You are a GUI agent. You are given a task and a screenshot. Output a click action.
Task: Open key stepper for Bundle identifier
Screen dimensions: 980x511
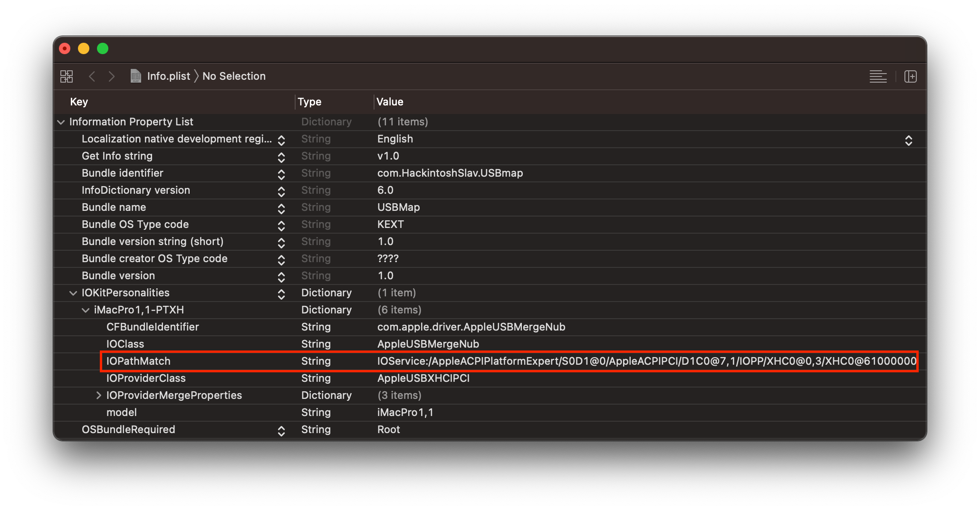tap(281, 174)
